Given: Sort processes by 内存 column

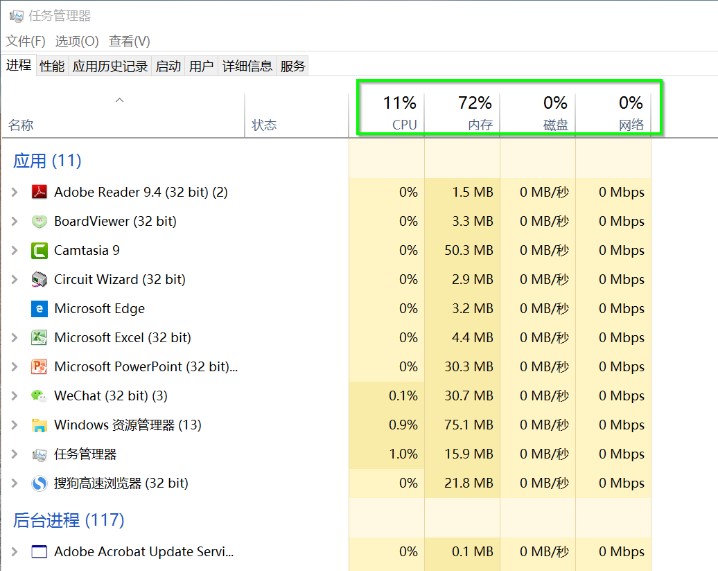Looking at the screenshot, I should (462, 114).
